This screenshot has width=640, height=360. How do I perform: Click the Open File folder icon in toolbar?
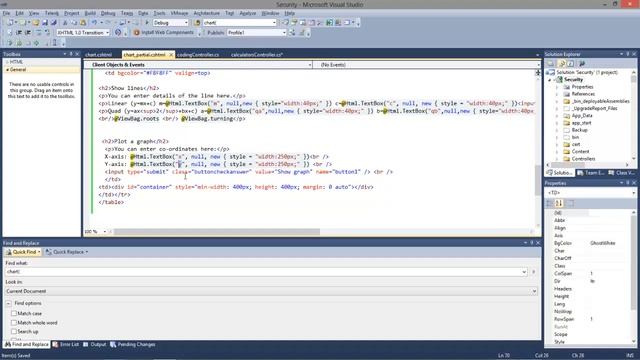tap(36, 23)
